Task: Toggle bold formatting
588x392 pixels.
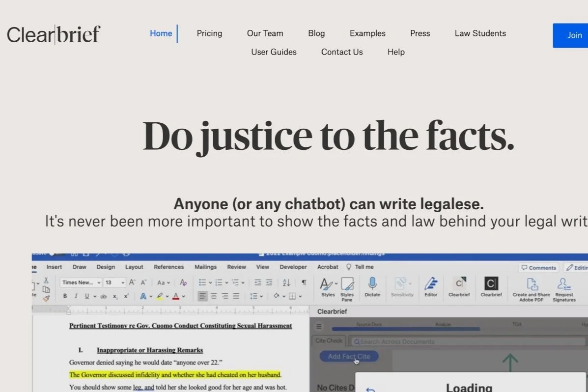Action: click(65, 296)
